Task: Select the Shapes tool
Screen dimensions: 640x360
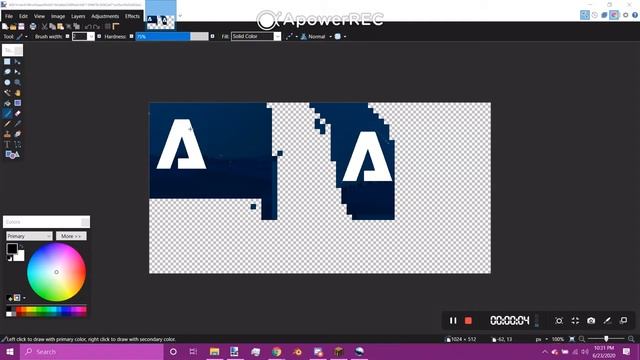Action: (12, 155)
